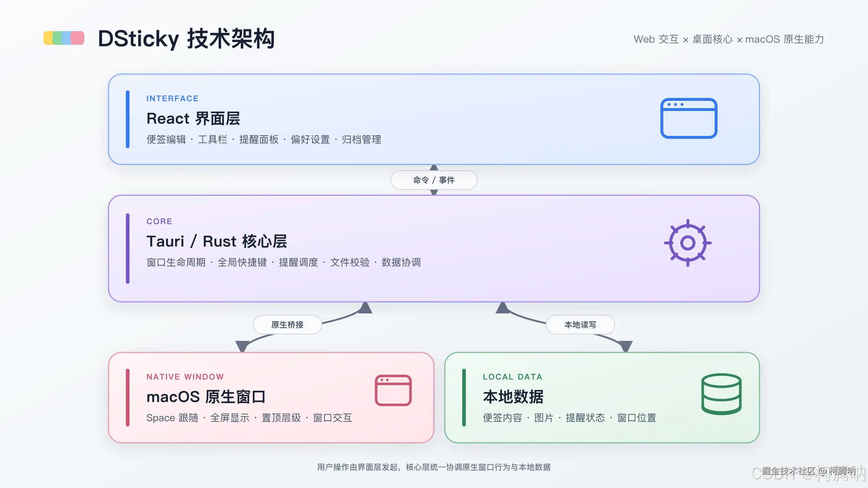Click the purple gear icon
The width and height of the screenshot is (868, 488).
coord(688,243)
